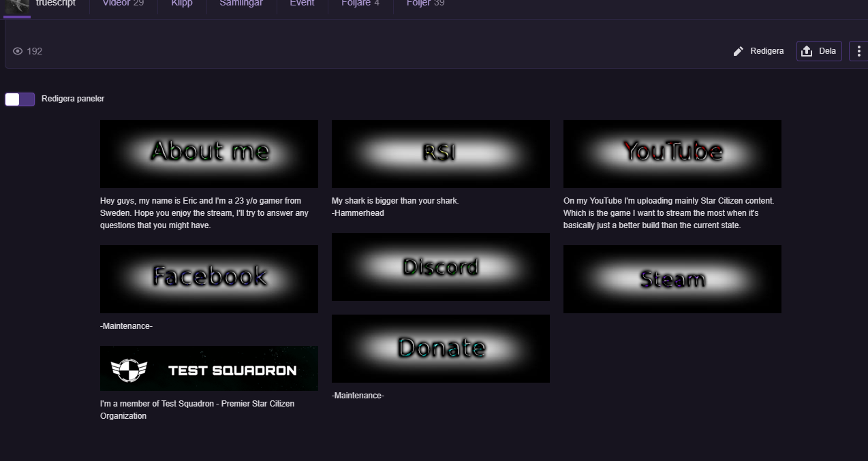Screen dimensions: 868x461
Task: Click the About me panel image
Action: (209, 154)
